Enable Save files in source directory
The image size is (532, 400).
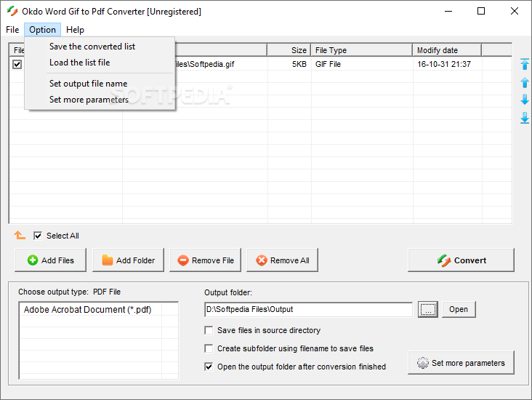pos(209,330)
